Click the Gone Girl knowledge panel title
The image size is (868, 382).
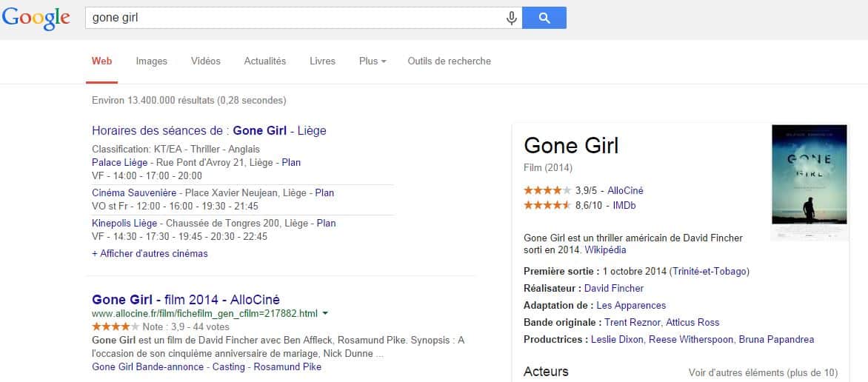(571, 146)
